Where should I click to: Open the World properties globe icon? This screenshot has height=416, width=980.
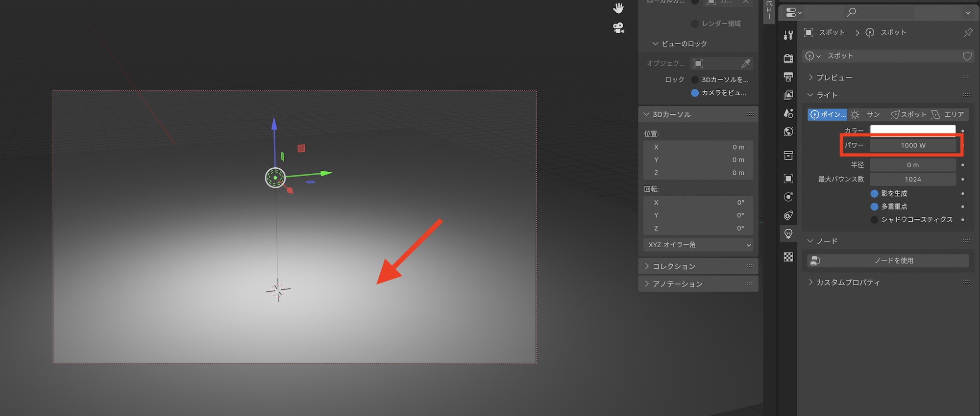(x=788, y=131)
